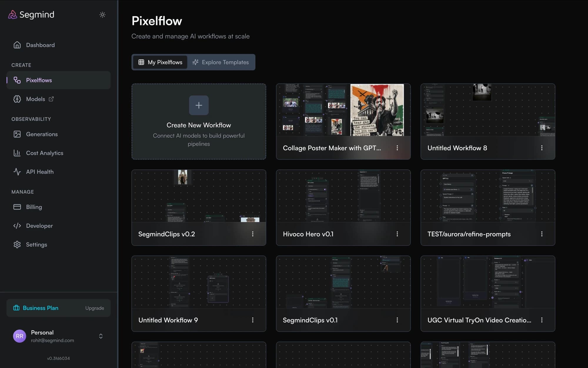Click the Models brain icon
This screenshot has height=368, width=588.
tap(17, 99)
